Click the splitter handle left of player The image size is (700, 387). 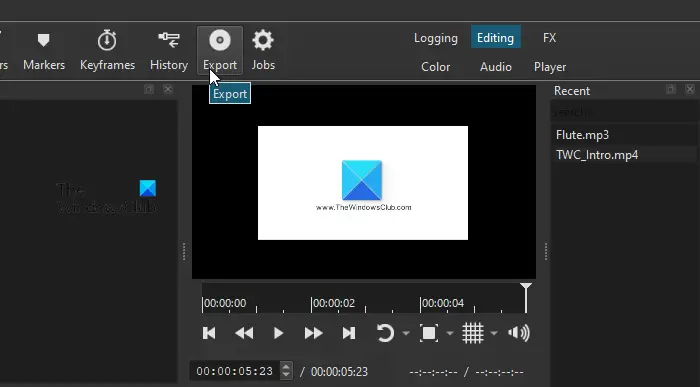pyautogui.click(x=184, y=251)
